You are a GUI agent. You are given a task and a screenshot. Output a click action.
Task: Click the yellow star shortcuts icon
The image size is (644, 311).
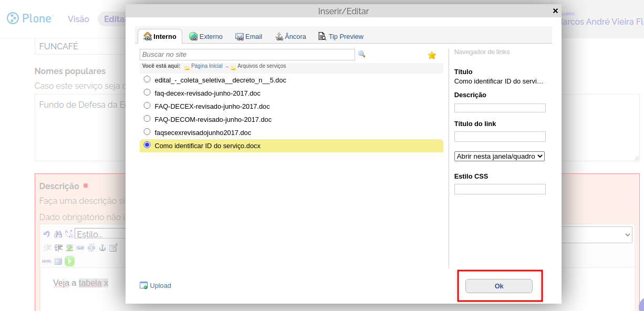click(x=432, y=55)
